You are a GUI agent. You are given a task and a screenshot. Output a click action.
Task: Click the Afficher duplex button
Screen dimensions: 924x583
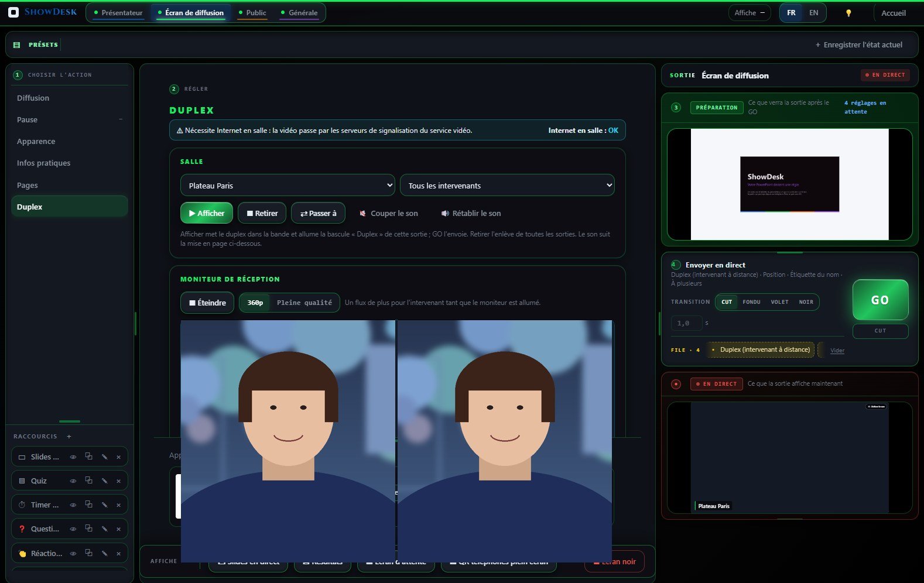tap(207, 213)
